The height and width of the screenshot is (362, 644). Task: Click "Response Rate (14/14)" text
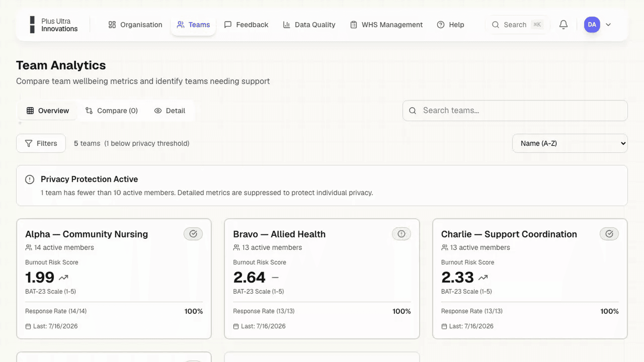(x=56, y=311)
